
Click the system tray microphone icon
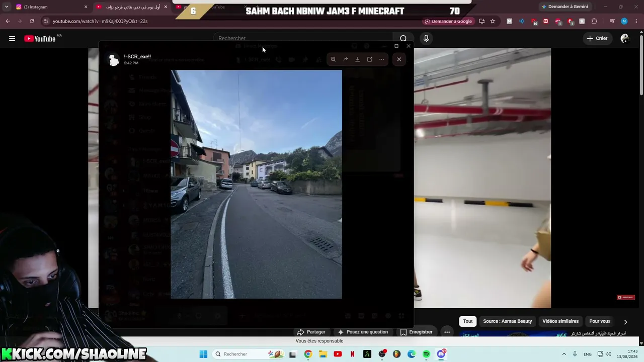575,354
